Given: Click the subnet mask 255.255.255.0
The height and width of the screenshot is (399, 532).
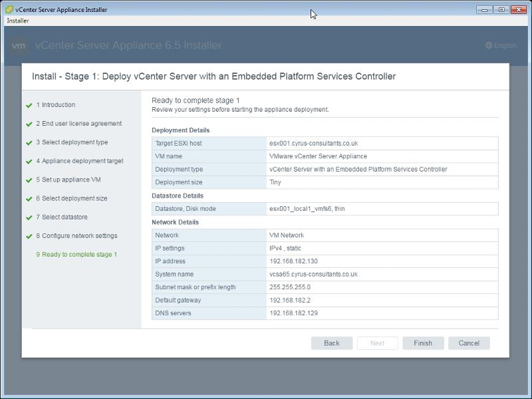Looking at the screenshot, I should [290, 287].
